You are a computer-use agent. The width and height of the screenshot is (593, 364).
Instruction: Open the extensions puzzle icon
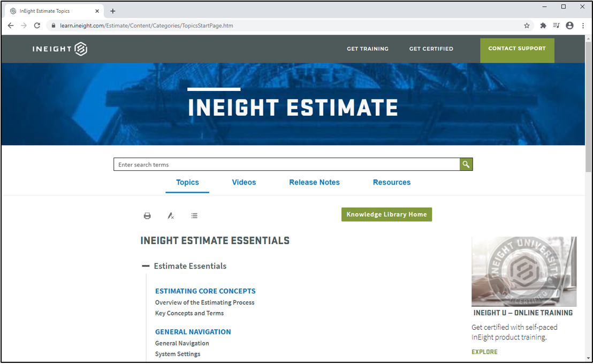pos(543,25)
